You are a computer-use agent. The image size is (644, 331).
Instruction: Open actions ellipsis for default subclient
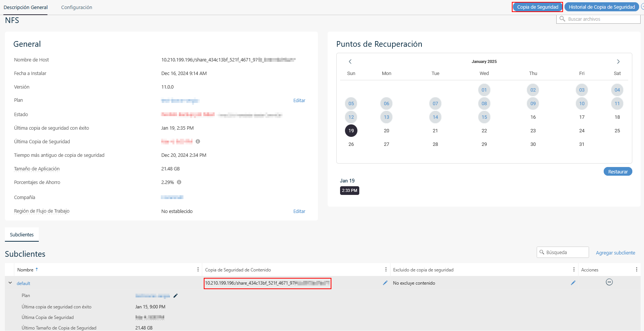tap(609, 282)
